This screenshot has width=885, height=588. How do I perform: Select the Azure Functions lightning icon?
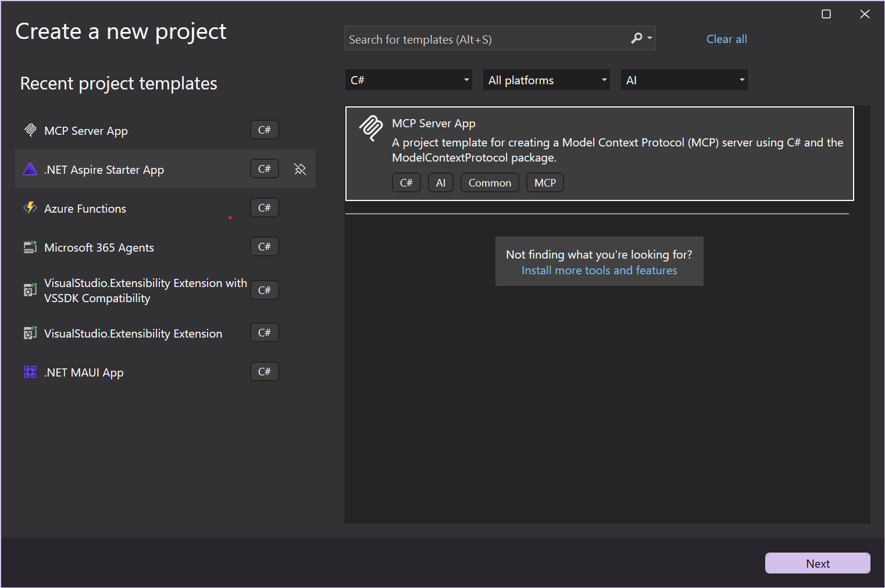pos(30,207)
